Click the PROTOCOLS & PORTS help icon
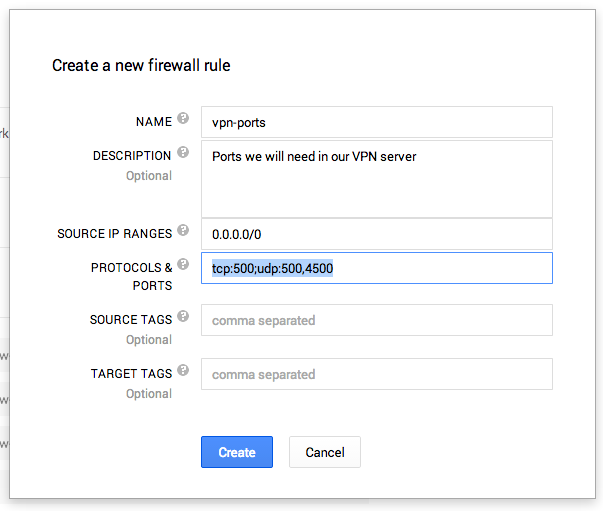The width and height of the screenshot is (603, 511). pyautogui.click(x=183, y=266)
